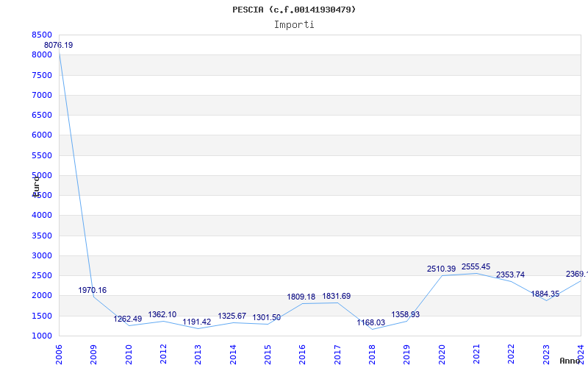The image size is (588, 368).
Task: Click y-axis value 5500
Action: 42,155
